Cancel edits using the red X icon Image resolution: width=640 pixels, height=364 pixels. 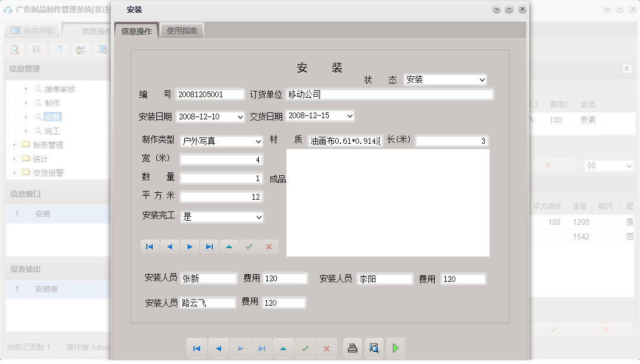coord(326,348)
